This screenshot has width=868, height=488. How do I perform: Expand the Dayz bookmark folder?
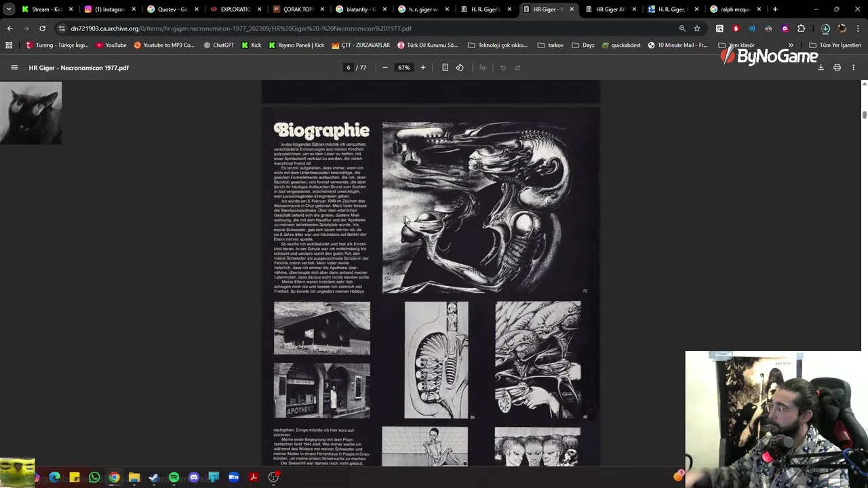tap(583, 45)
